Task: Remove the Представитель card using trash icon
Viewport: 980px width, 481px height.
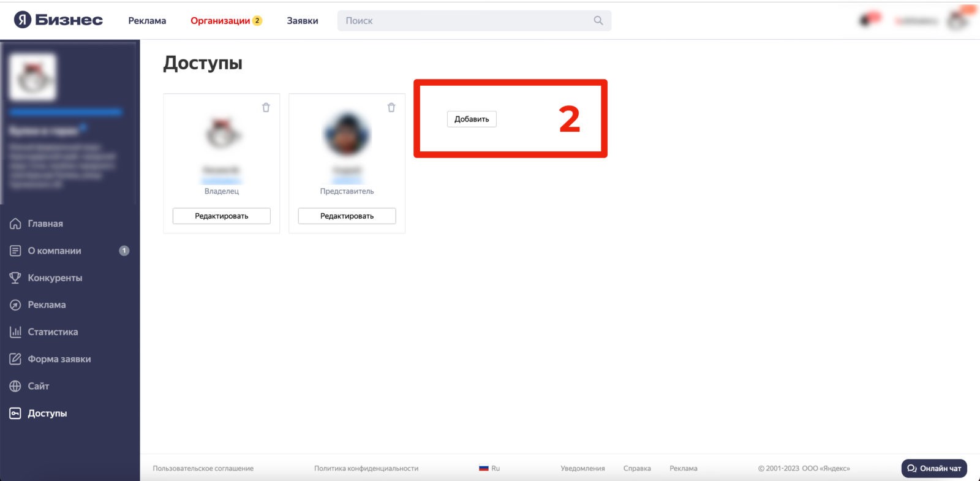Action: (x=391, y=107)
